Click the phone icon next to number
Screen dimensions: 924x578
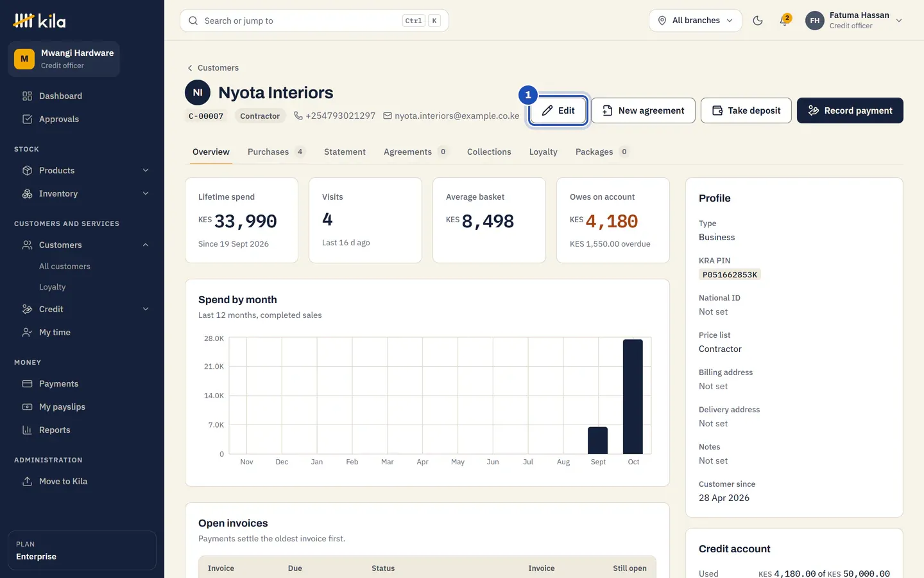pyautogui.click(x=298, y=116)
